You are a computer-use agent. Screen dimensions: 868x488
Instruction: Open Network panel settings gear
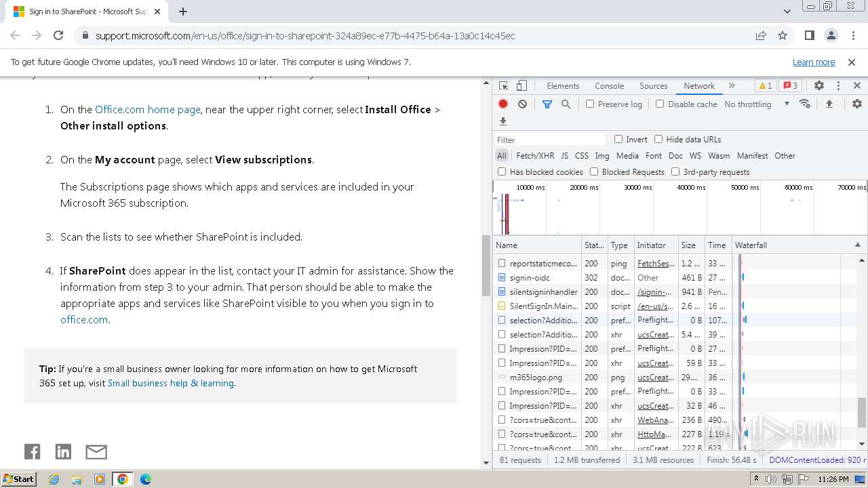click(x=857, y=104)
